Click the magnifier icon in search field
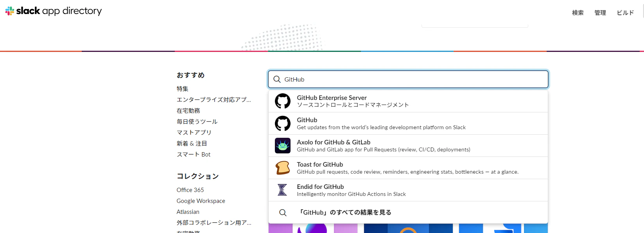Screen dimensions: 644x233 277,79
